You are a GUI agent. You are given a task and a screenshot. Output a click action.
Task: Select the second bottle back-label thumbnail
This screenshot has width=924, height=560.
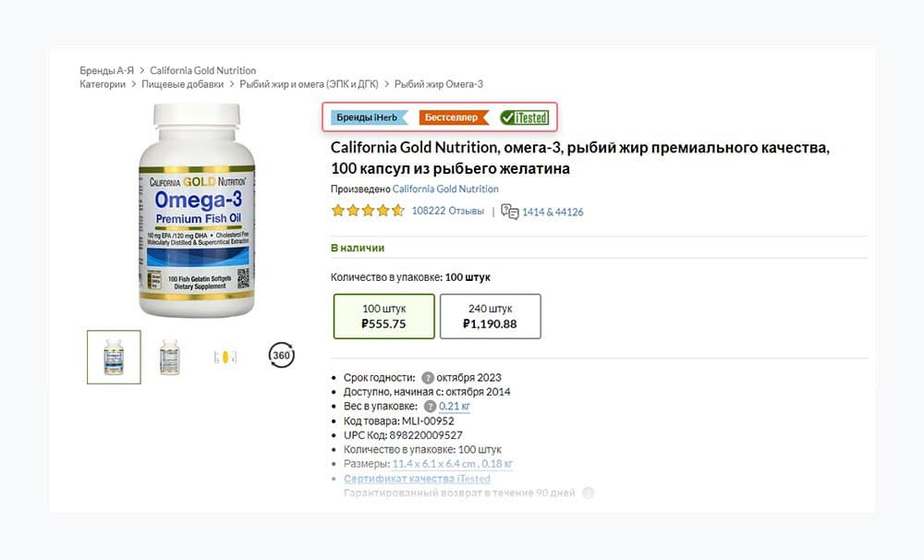[x=170, y=357]
